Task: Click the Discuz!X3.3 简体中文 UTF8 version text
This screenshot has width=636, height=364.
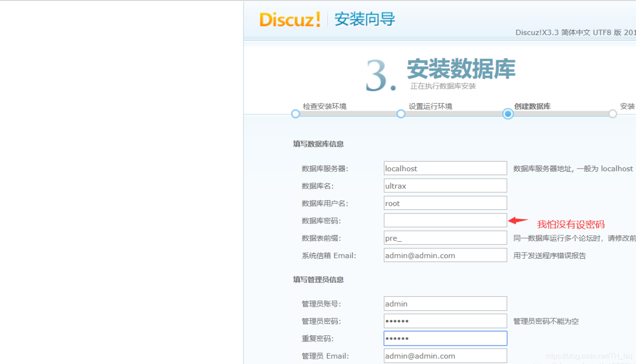Action: click(x=576, y=32)
